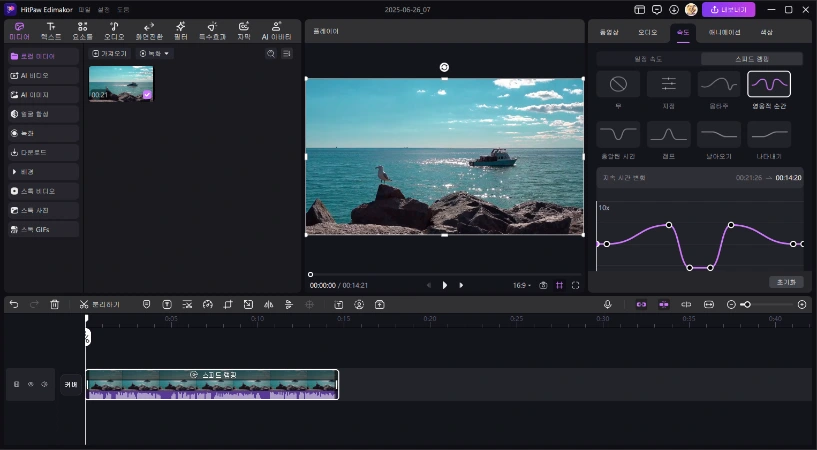Click the Split scissors button
The image size is (817, 450).
[100, 305]
